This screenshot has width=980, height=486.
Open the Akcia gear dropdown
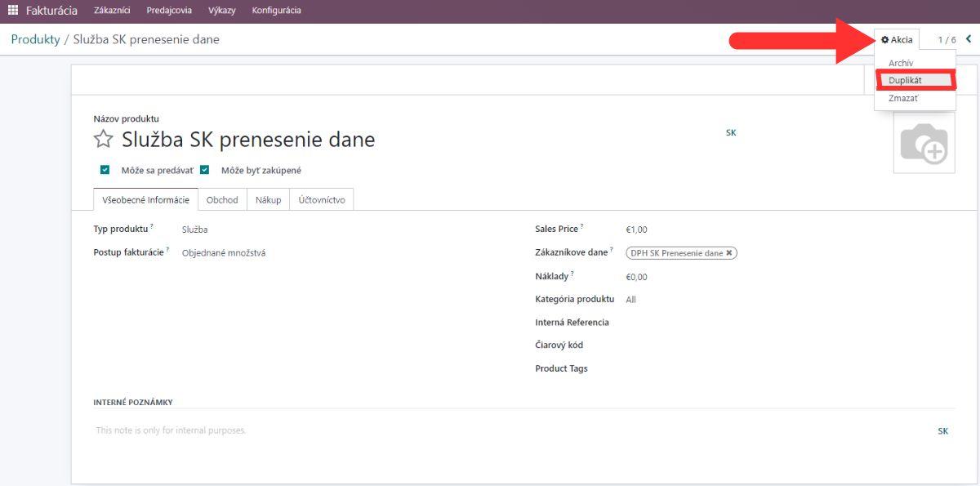[897, 39]
